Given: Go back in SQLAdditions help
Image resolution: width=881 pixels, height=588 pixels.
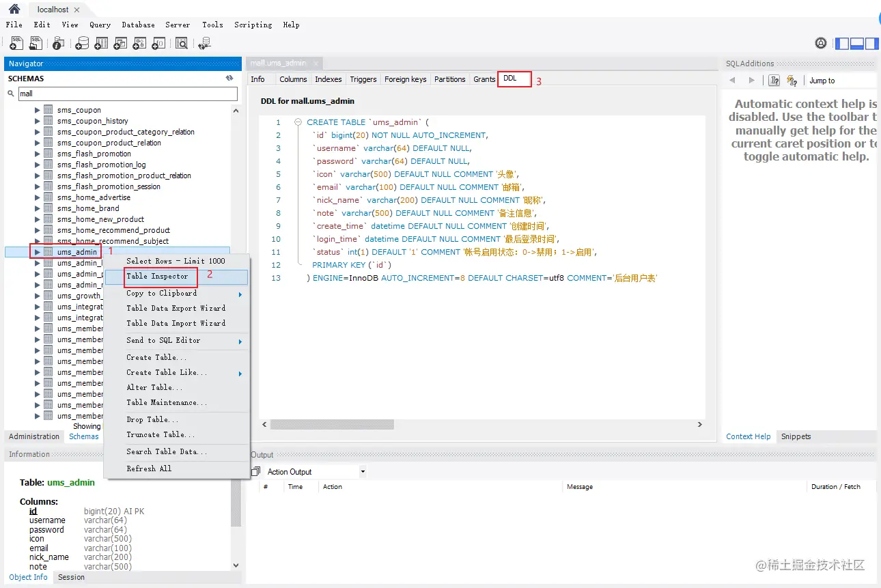Looking at the screenshot, I should tap(733, 81).
